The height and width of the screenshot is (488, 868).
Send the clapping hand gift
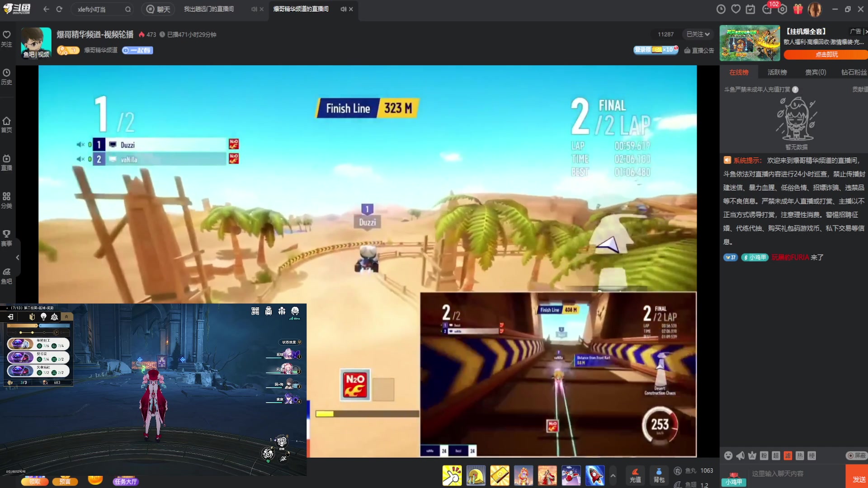452,476
